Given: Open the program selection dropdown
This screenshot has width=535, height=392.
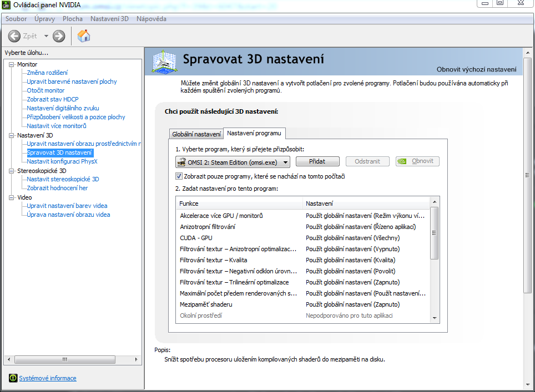Looking at the screenshot, I should click(x=285, y=162).
